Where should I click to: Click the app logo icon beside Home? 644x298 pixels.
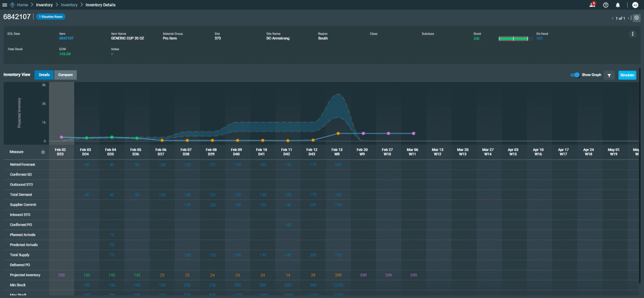click(x=12, y=5)
